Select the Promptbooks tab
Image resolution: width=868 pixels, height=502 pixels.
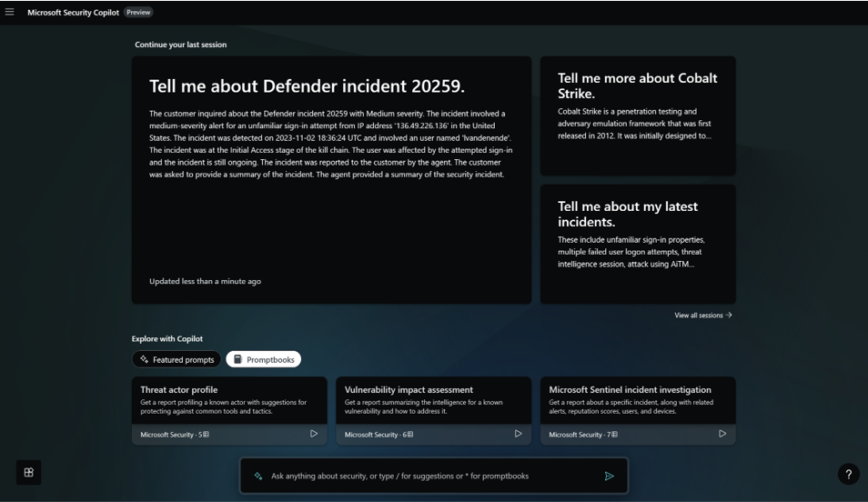tap(264, 359)
